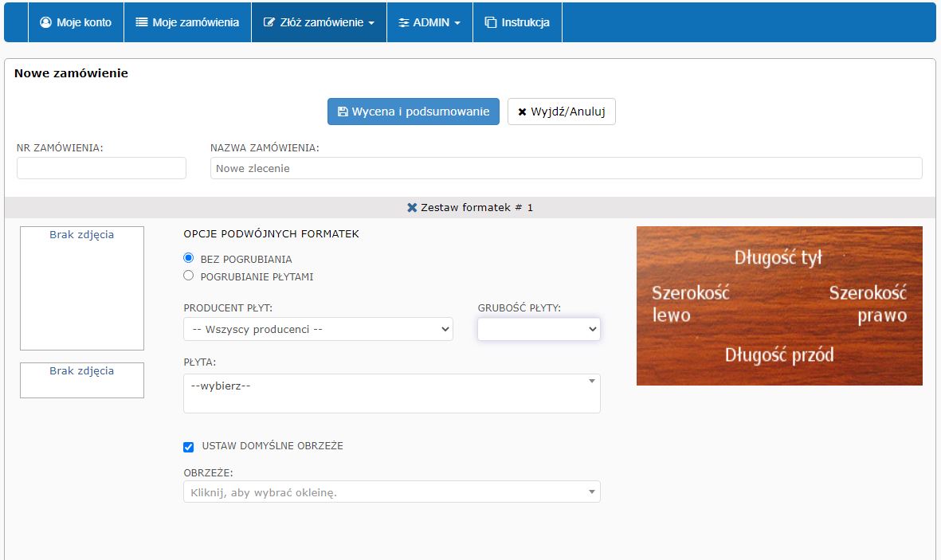The height and width of the screenshot is (560, 941).
Task: Click the user icon beside Moje konto
Action: point(45,23)
